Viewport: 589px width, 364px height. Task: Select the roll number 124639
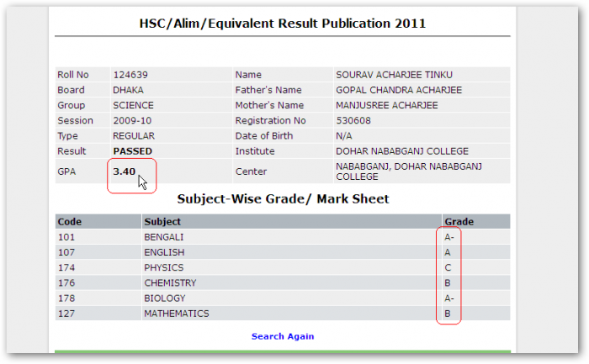tap(130, 75)
